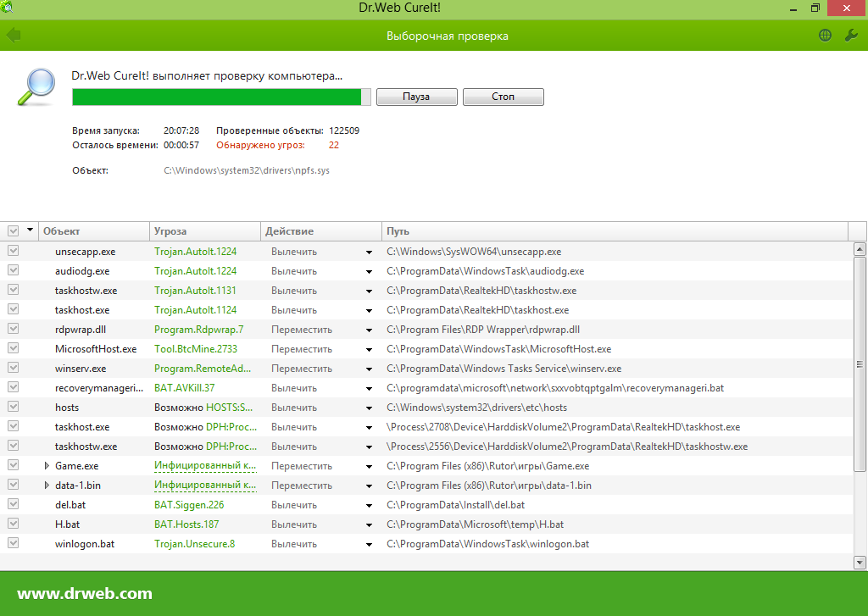Click the vertical scrollbar thumb of threat list
Image resolution: width=868 pixels, height=616 pixels.
pyautogui.click(x=860, y=364)
